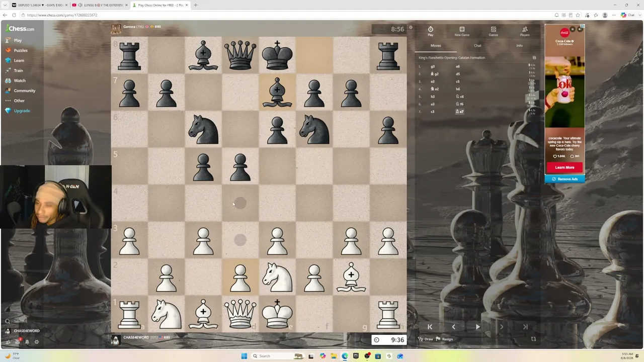
Task: Click the opening name King's Fianchetto Opening
Action: click(452, 58)
